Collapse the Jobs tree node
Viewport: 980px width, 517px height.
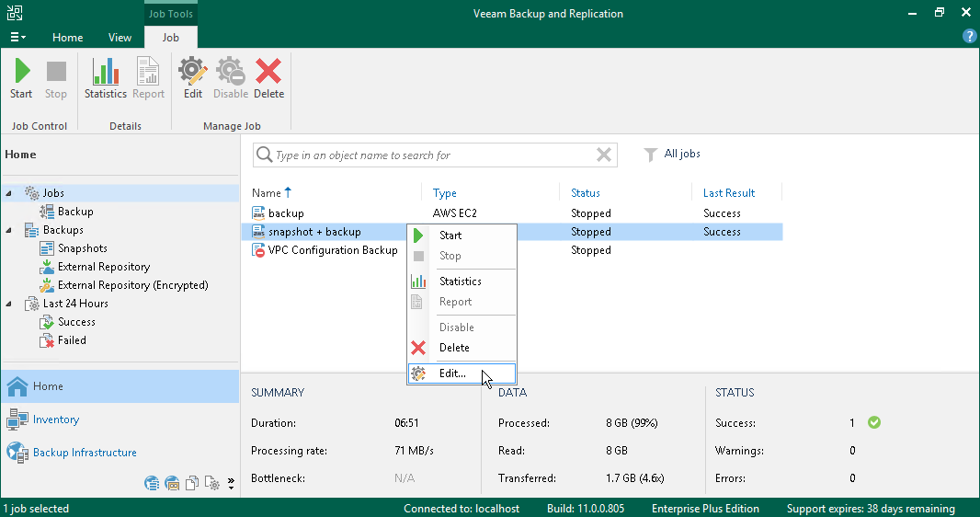(x=9, y=193)
